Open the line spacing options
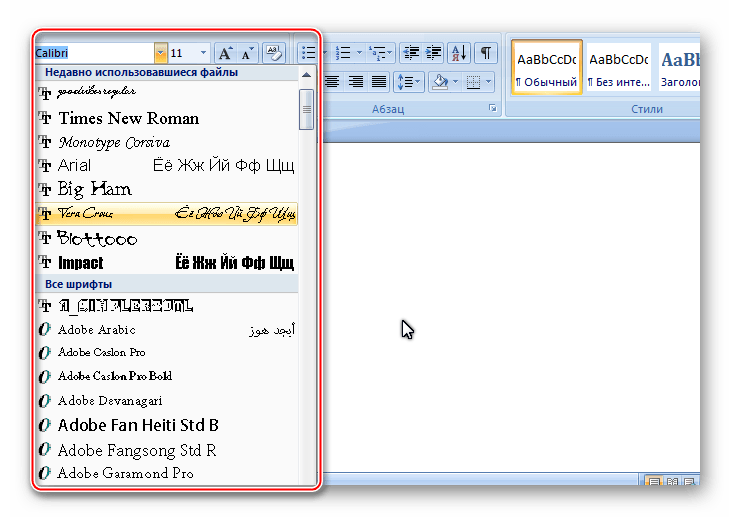732x517 pixels. (x=408, y=82)
